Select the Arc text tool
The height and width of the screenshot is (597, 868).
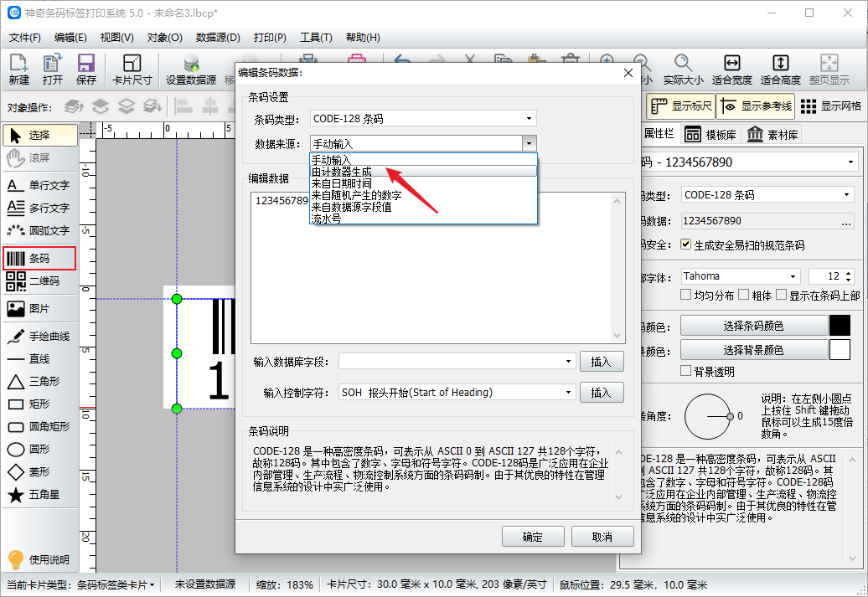click(x=40, y=231)
